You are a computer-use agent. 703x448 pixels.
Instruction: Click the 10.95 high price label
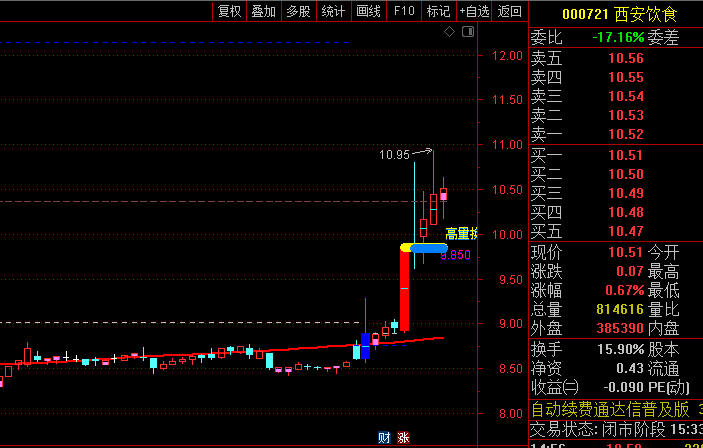(395, 155)
